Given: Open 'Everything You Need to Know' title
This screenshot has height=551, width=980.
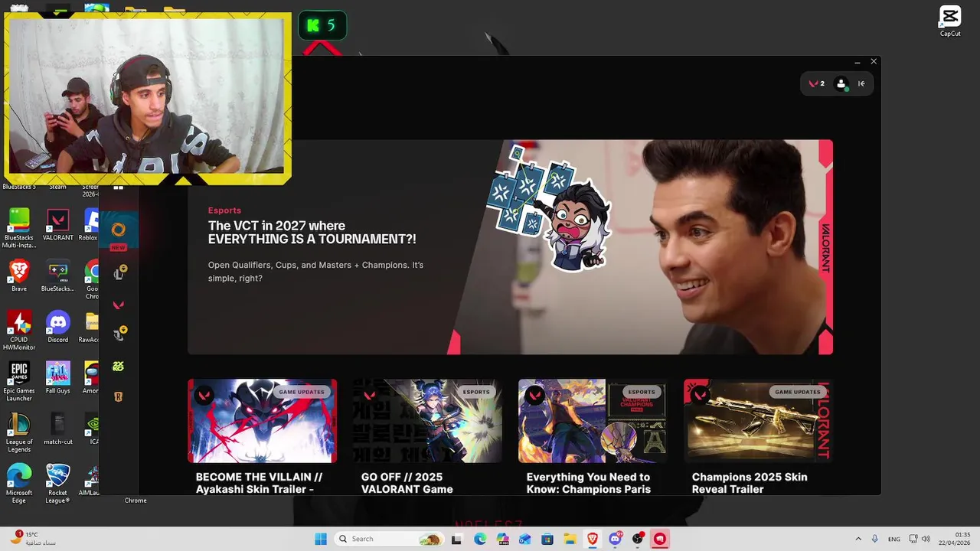Looking at the screenshot, I should (589, 483).
